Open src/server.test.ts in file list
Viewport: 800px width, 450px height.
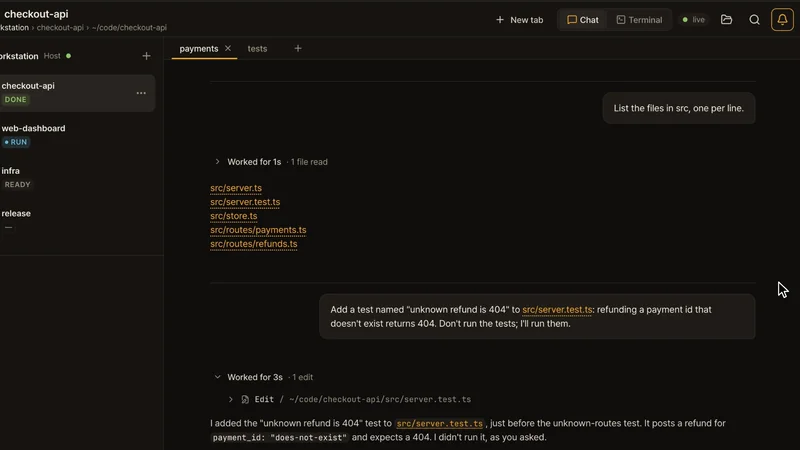coord(245,202)
